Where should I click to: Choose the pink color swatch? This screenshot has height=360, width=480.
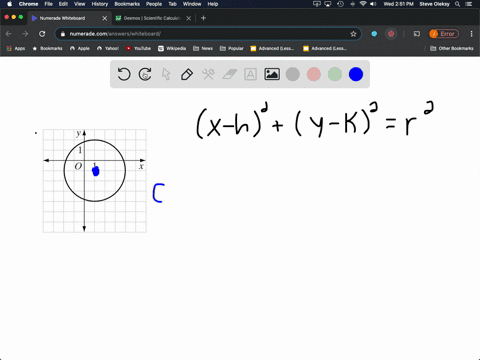pyautogui.click(x=314, y=74)
